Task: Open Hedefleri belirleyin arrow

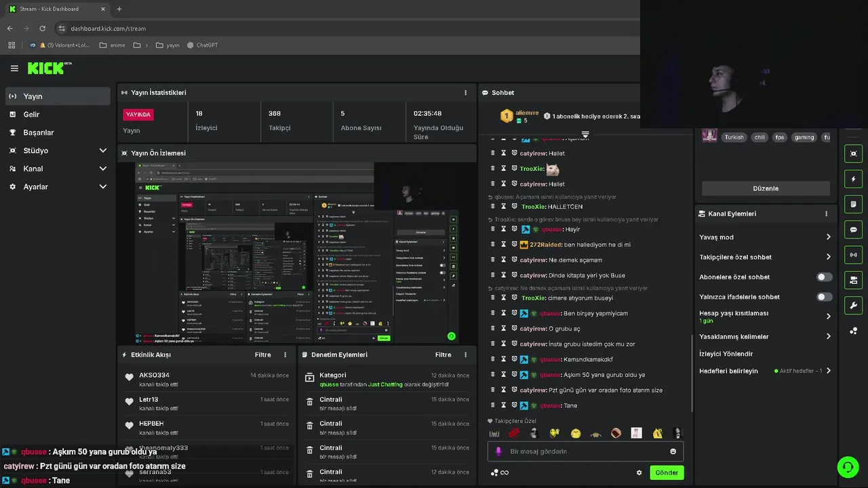Action: [x=828, y=371]
